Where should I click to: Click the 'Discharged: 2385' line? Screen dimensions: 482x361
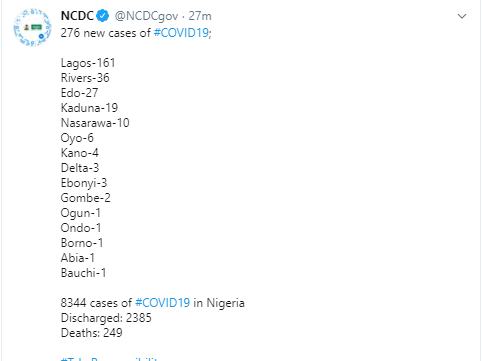pyautogui.click(x=106, y=318)
